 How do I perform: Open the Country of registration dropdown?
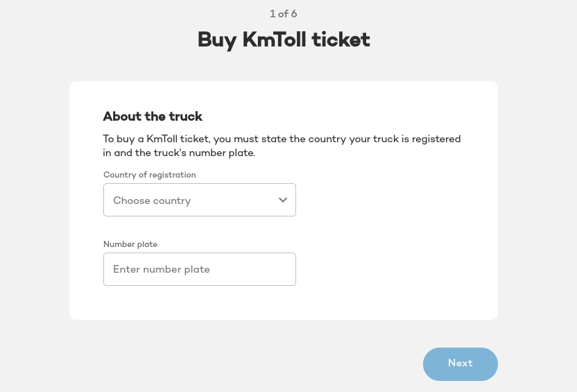(200, 200)
